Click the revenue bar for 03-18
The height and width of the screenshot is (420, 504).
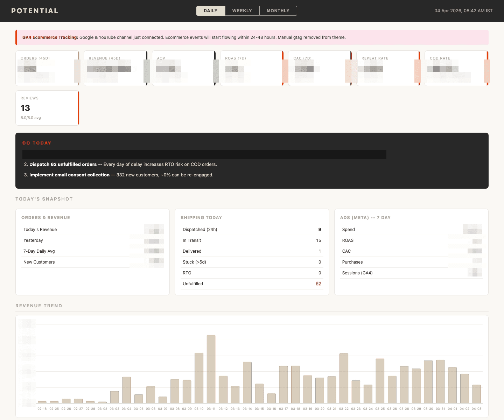click(295, 385)
